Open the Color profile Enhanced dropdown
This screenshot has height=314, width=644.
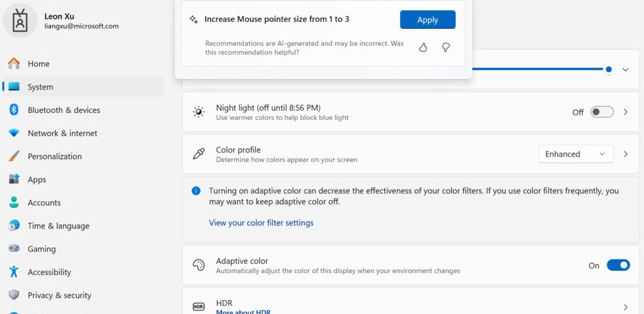(575, 154)
